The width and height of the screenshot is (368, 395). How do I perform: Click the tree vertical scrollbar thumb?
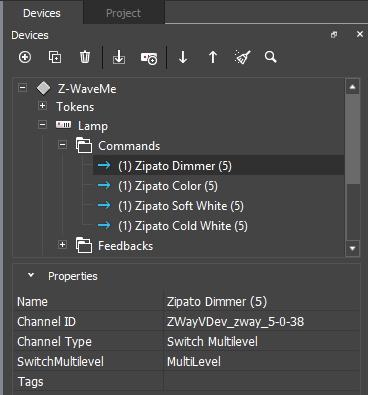353,139
